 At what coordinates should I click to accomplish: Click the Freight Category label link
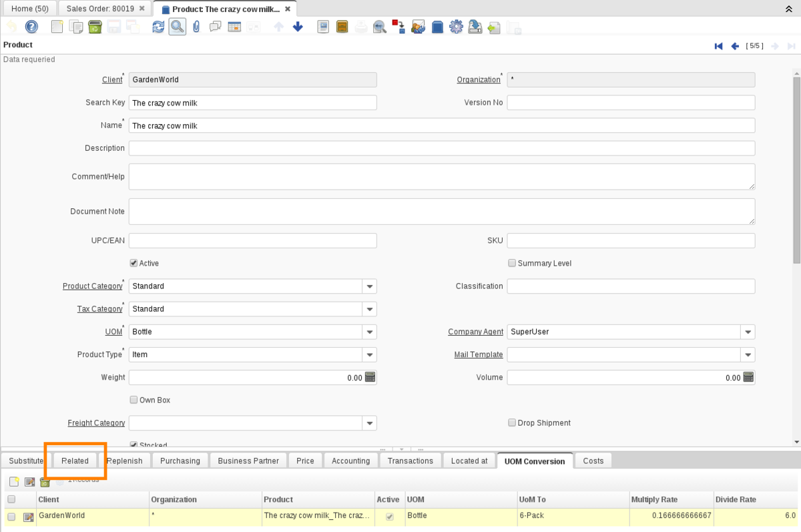96,423
